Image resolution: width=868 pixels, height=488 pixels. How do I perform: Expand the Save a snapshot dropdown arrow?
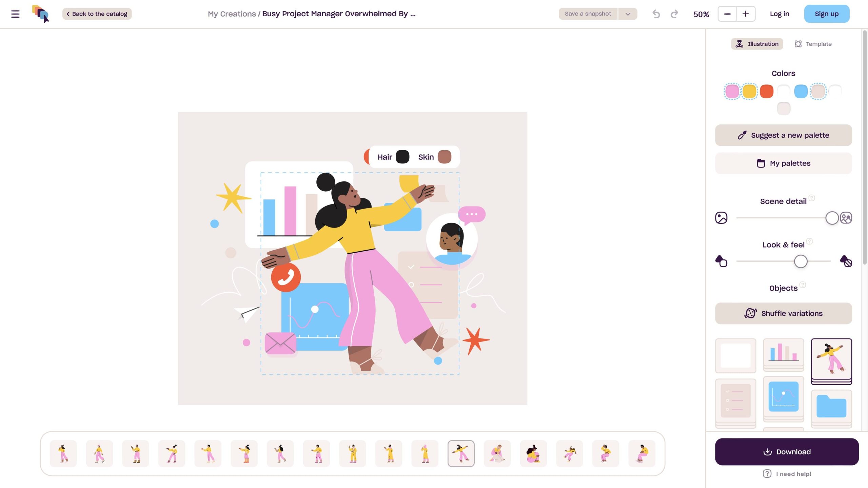628,14
